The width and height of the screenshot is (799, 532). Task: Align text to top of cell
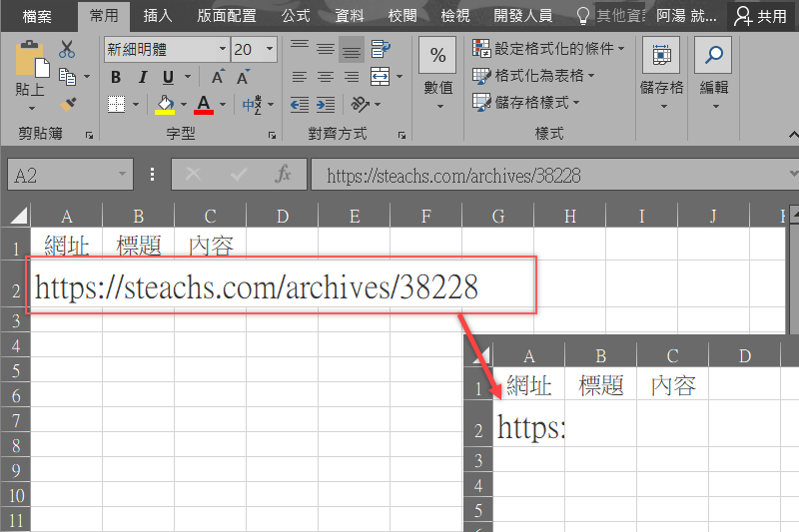[x=299, y=49]
